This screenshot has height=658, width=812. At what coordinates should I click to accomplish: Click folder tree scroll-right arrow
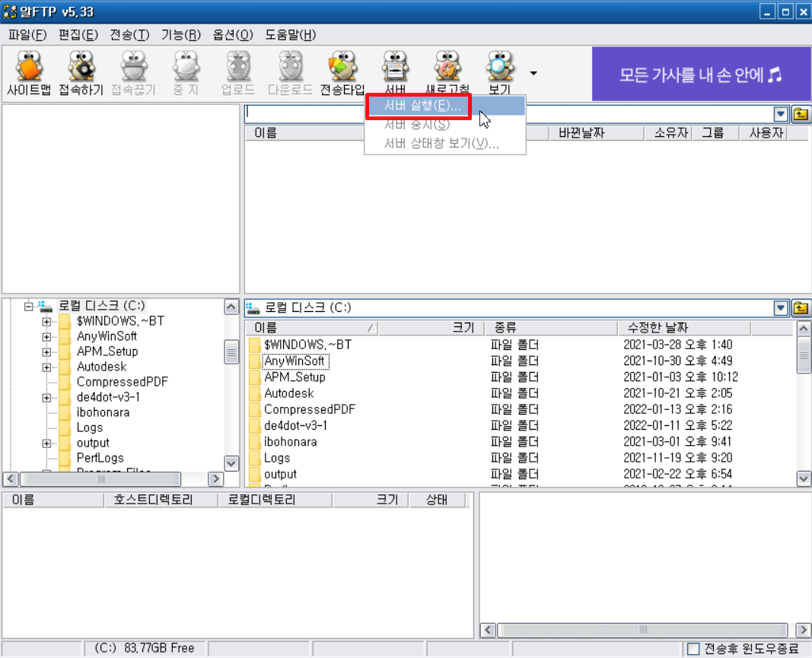[x=215, y=479]
